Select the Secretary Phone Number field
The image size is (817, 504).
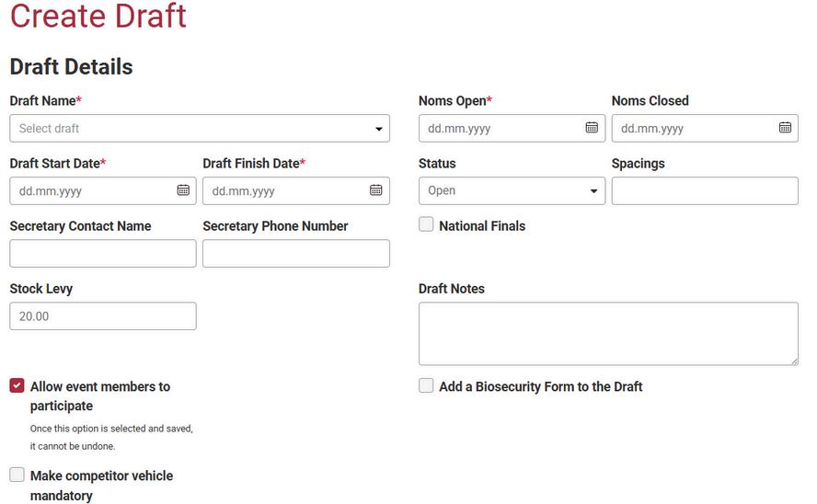click(x=296, y=254)
